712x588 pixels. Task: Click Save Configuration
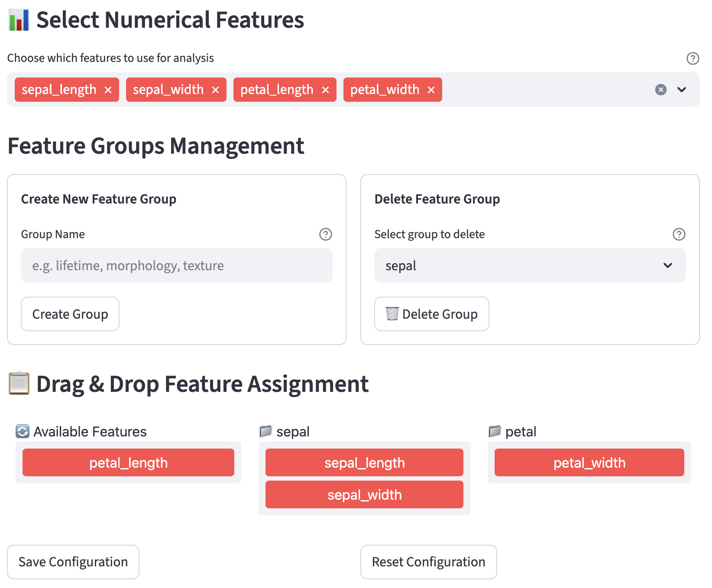(x=73, y=562)
